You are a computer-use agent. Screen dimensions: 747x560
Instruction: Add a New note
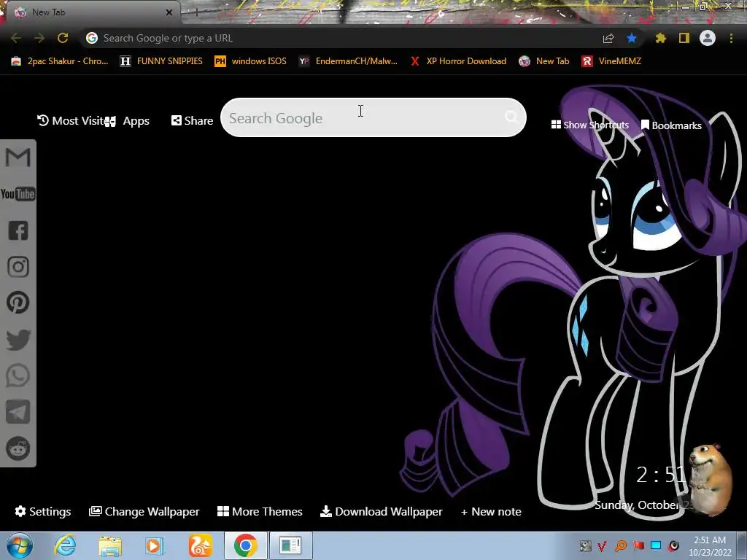(x=491, y=511)
